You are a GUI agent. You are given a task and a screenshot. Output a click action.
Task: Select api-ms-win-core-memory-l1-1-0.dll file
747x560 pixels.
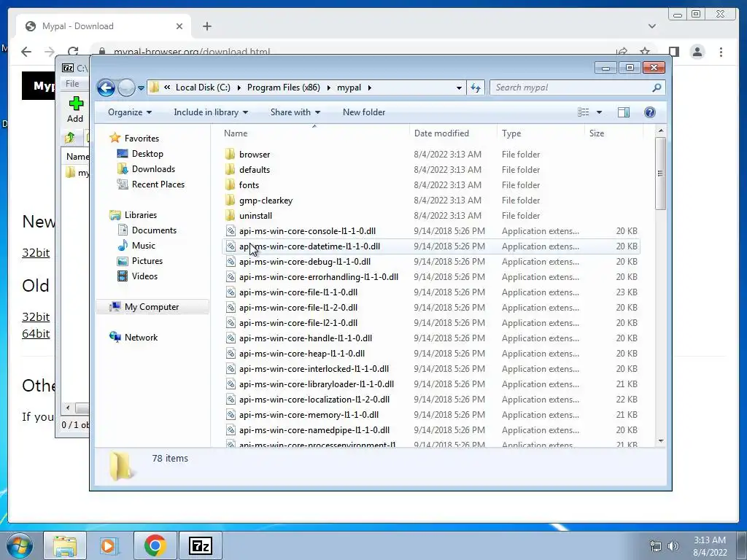click(309, 415)
